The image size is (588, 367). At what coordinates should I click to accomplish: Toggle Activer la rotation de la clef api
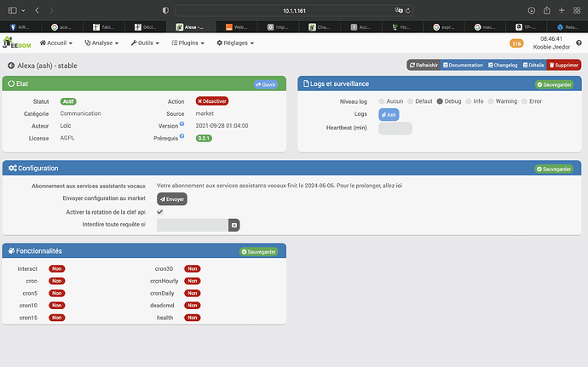tap(160, 212)
